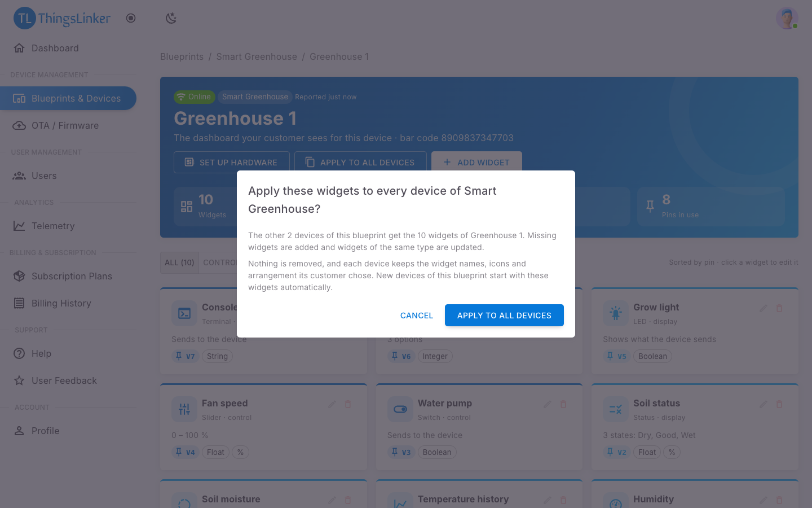Click the V2 pin chip
The image size is (812, 508).
(616, 452)
